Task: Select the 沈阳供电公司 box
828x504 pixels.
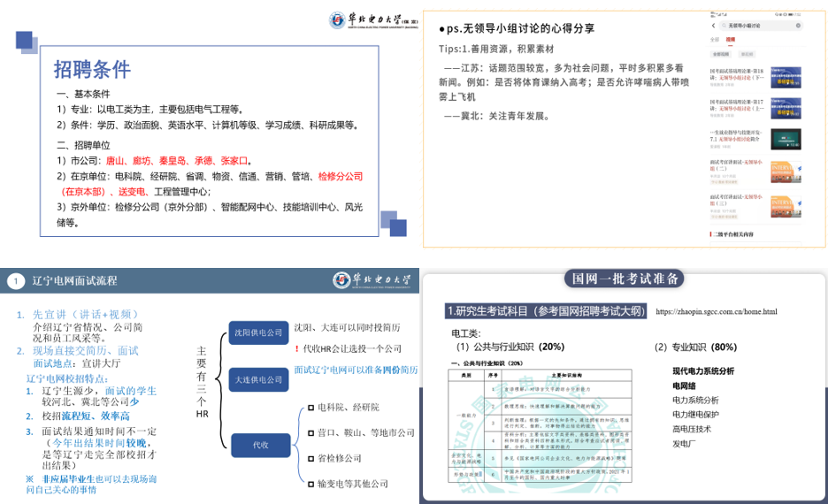Action: point(258,333)
